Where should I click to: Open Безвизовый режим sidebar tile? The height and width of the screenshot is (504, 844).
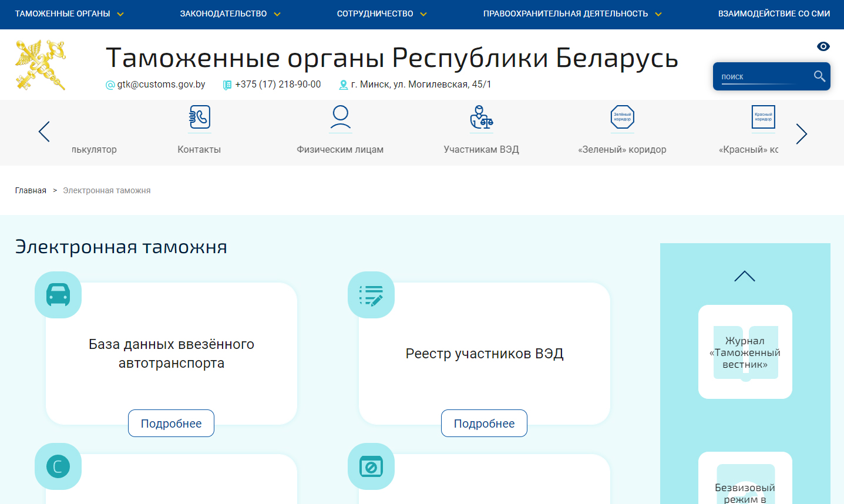[x=745, y=478]
